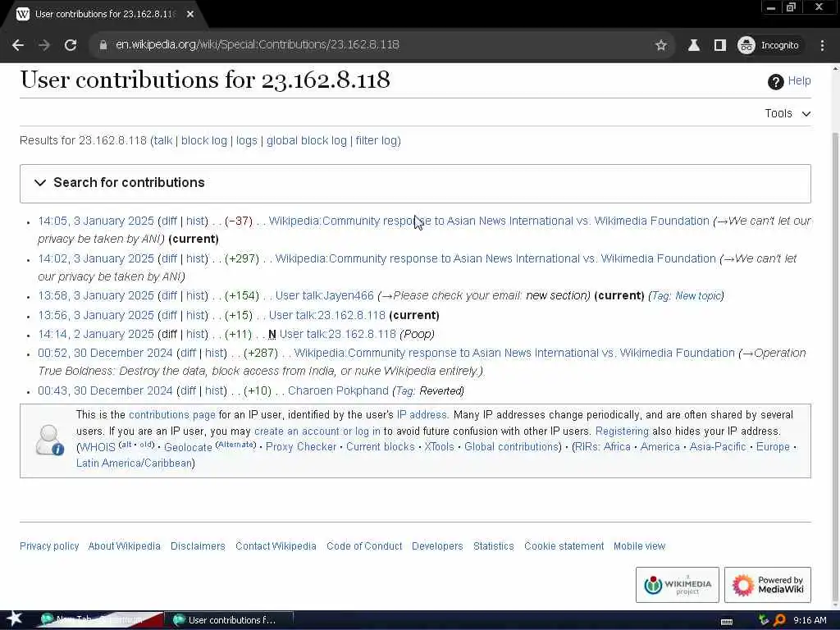Open the 14:05, 3 January 2025 revision
This screenshot has height=630, width=840.
(x=96, y=221)
